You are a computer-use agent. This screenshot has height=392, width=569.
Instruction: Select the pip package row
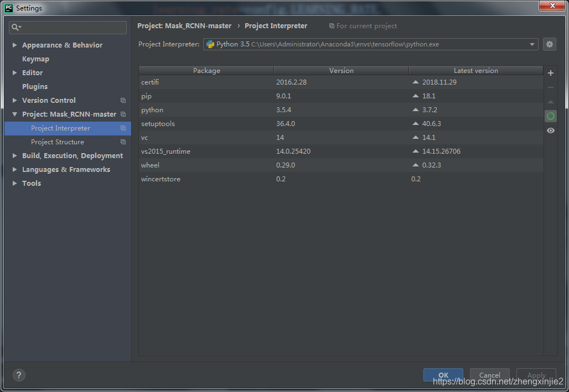pyautogui.click(x=341, y=96)
